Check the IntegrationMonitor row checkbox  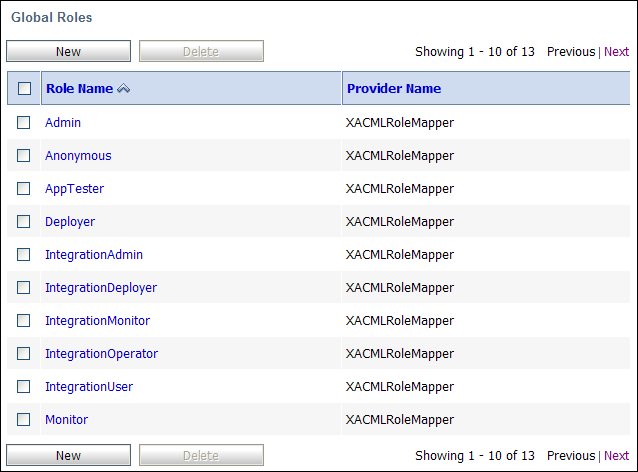[x=24, y=321]
